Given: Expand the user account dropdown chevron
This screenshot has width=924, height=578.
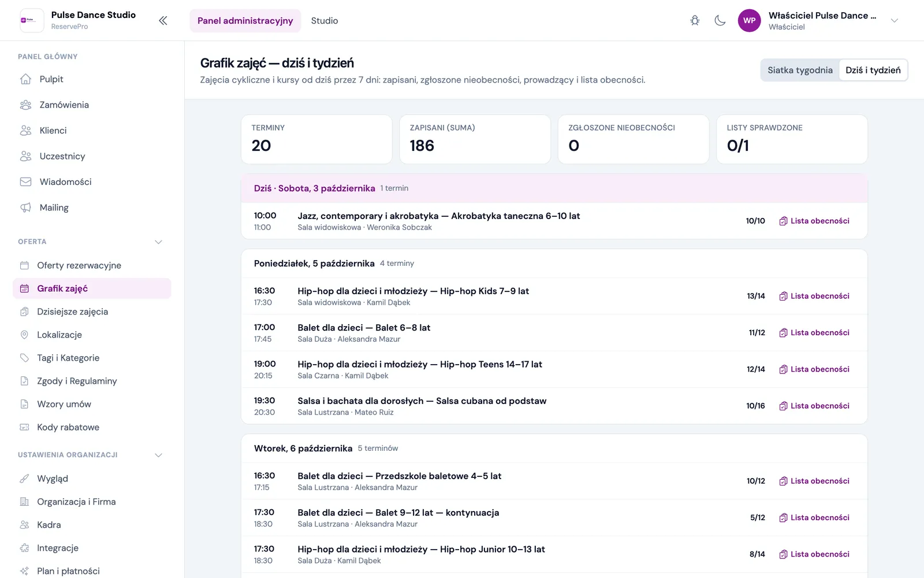Looking at the screenshot, I should 894,21.
